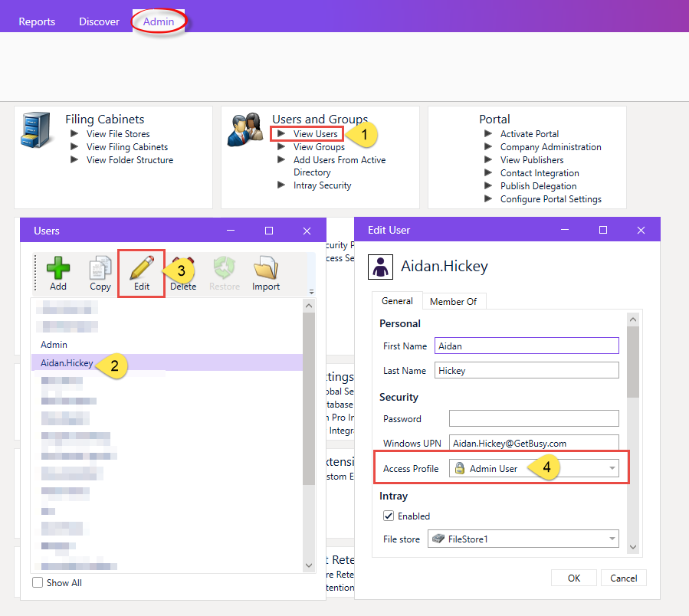Viewport: 689px width, 616px height.
Task: Select Admin in the users list
Action: coord(54,345)
